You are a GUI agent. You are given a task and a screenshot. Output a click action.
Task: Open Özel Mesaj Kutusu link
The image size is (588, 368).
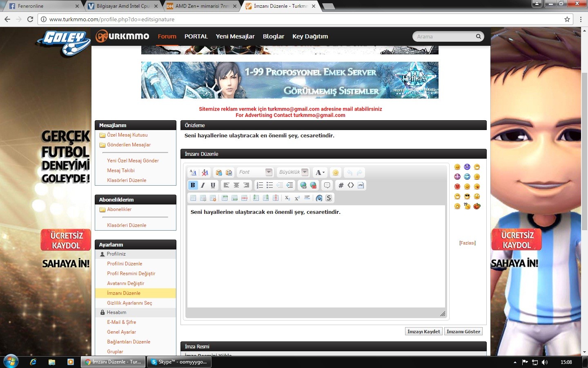(127, 135)
